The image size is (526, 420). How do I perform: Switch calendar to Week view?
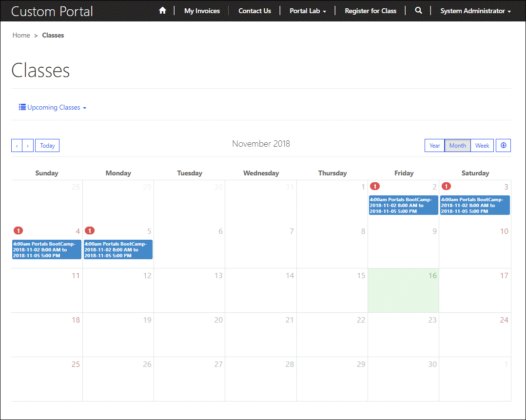tap(482, 146)
